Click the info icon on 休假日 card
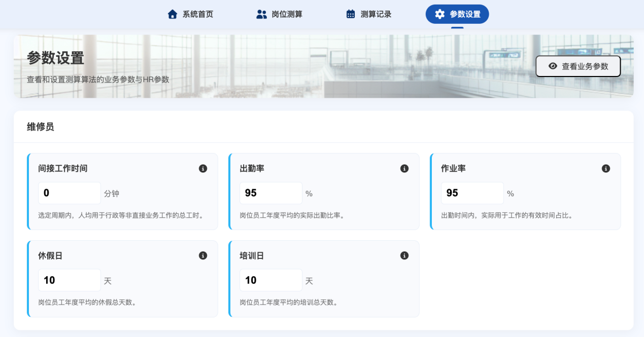This screenshot has height=337, width=644. point(203,256)
